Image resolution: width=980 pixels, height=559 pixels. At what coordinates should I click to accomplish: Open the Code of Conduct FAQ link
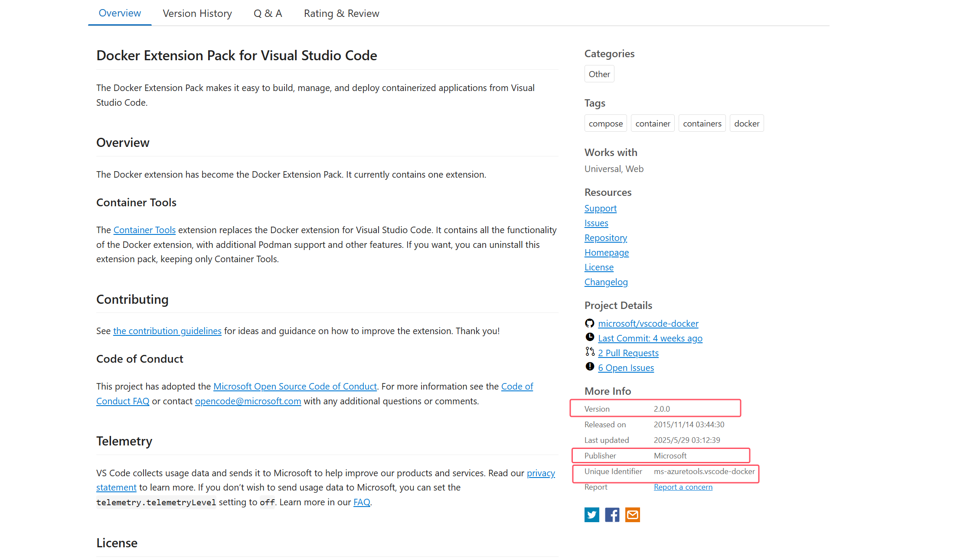[123, 401]
